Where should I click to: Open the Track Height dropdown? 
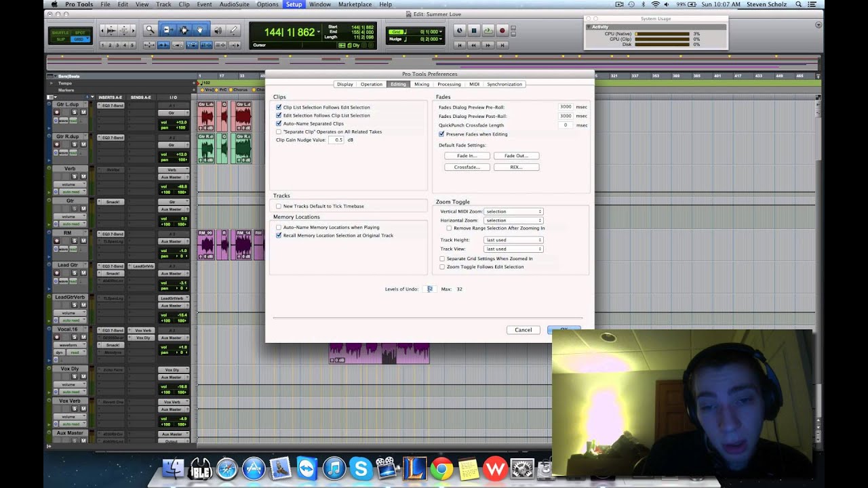click(513, 240)
